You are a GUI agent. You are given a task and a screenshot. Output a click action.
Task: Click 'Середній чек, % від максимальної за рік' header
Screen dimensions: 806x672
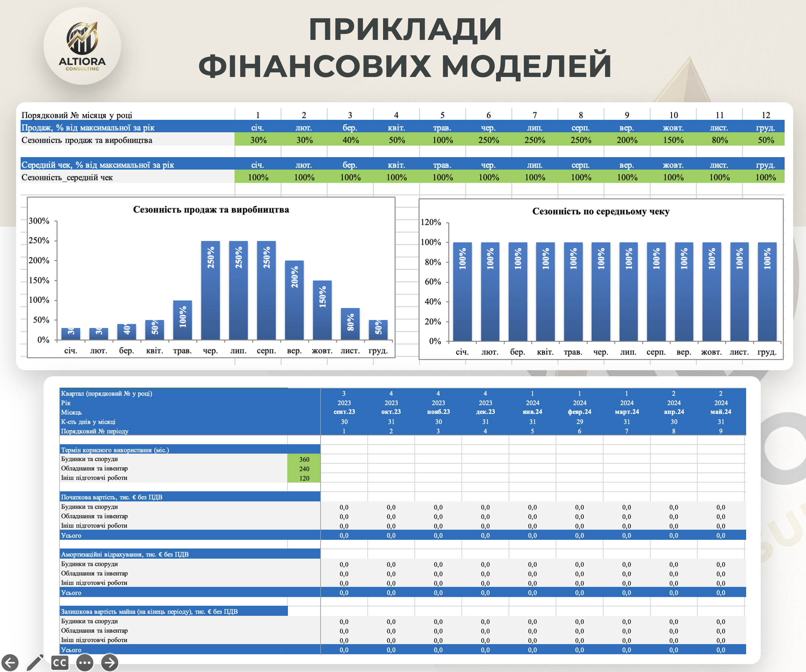(98, 165)
